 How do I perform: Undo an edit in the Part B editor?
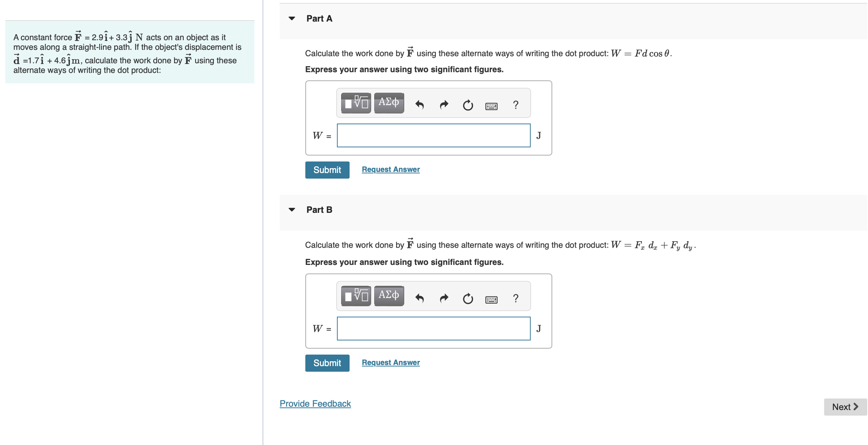pyautogui.click(x=419, y=298)
